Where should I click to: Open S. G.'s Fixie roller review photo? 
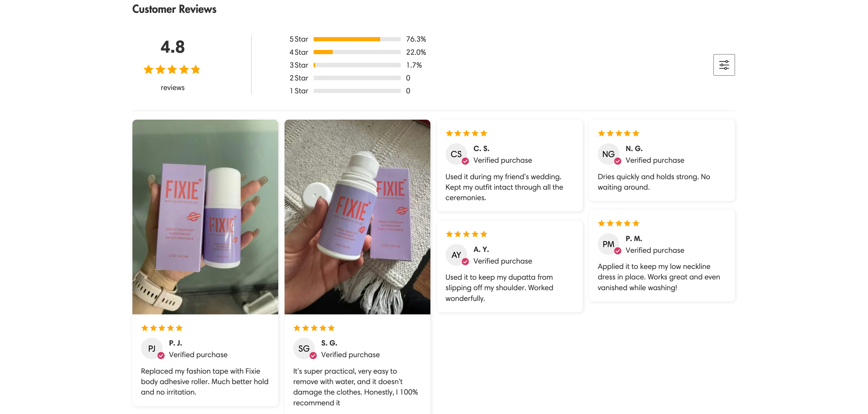tap(357, 217)
